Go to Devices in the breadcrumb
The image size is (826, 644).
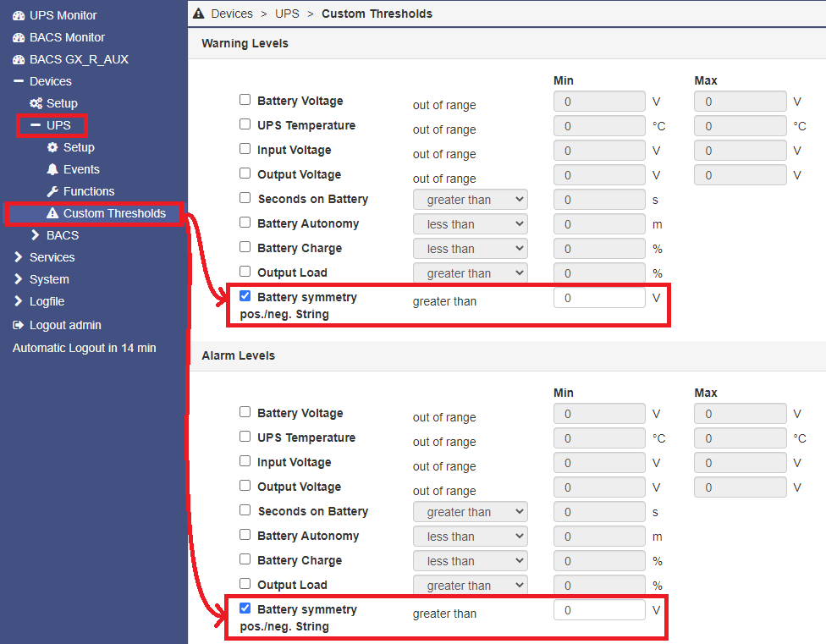tap(232, 14)
